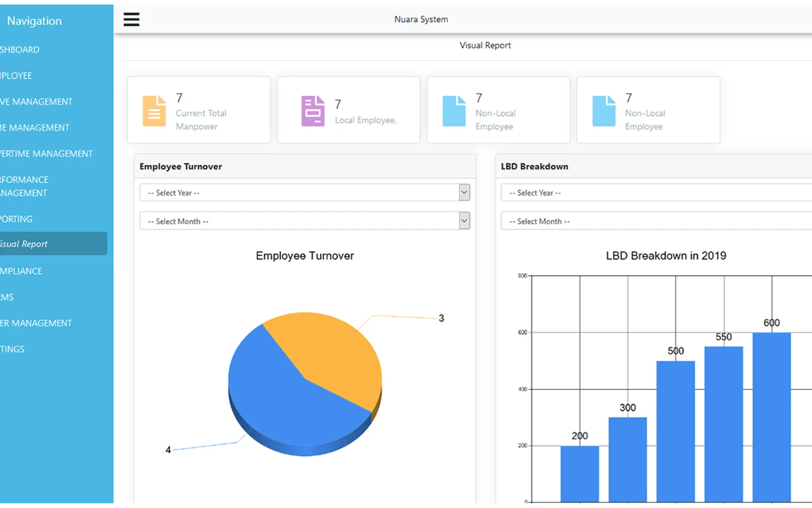Open LBD Breakdown Select Year dropdown
Image resolution: width=812 pixels, height=508 pixels.
click(x=656, y=193)
